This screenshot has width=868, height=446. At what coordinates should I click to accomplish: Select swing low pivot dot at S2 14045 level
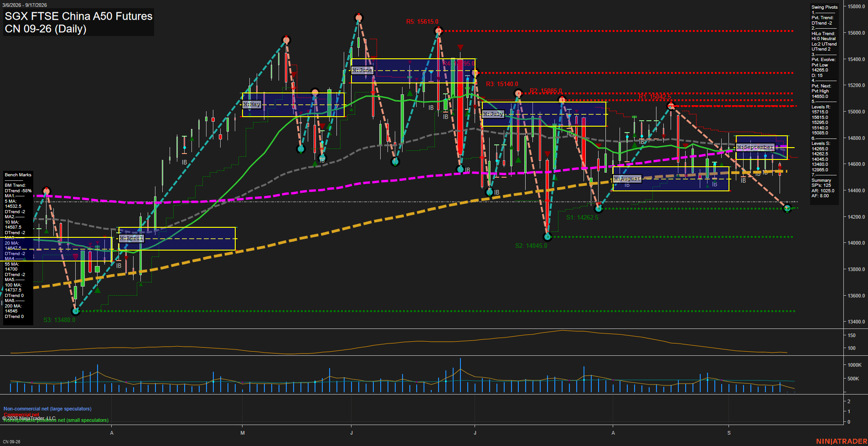coord(548,237)
